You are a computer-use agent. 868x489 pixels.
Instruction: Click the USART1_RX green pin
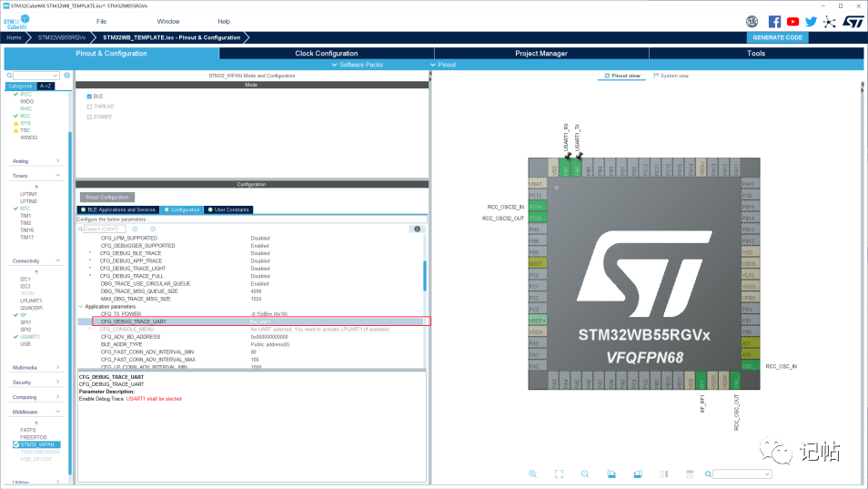tap(566, 168)
